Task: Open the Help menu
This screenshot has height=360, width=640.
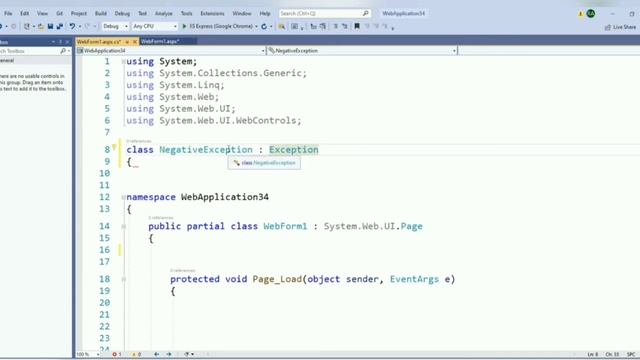Action: pyautogui.click(x=265, y=13)
